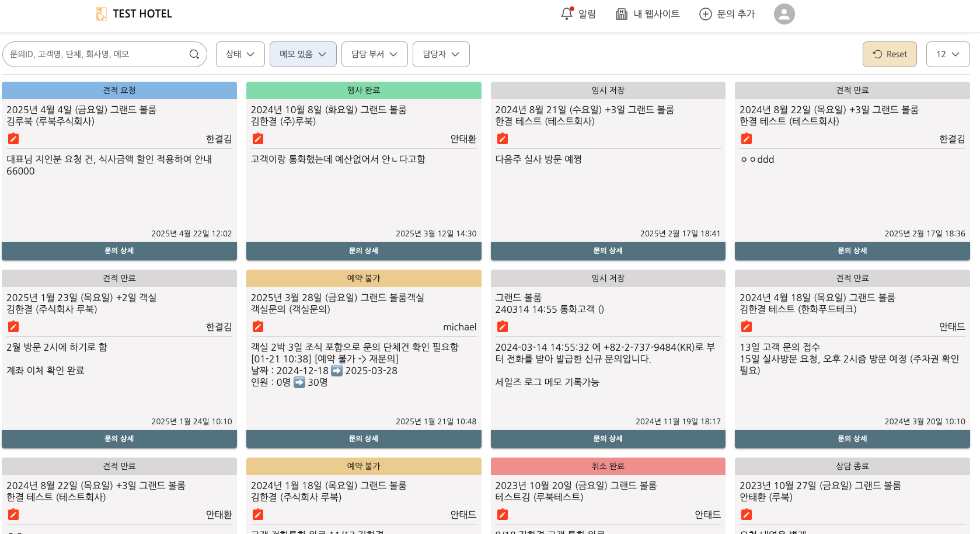Image resolution: width=980 pixels, height=534 pixels.
Task: Click the 문의 추가 plus icon
Action: point(705,14)
